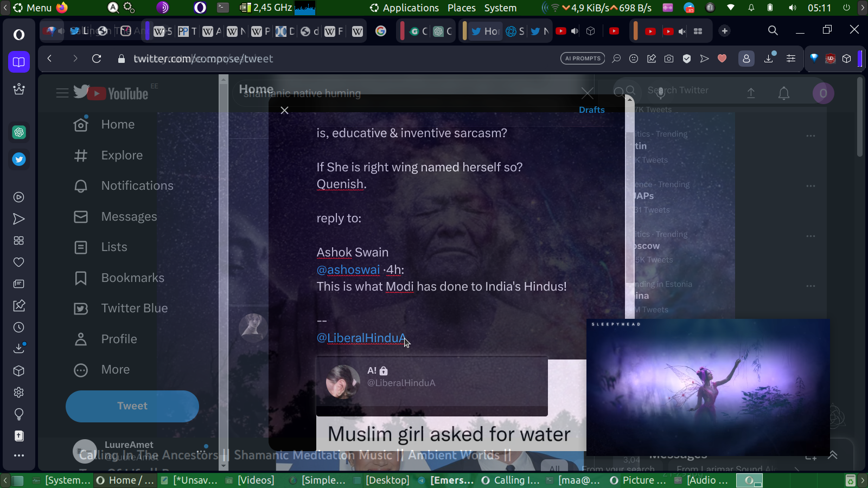Open the Firefox launcher in top panel
868x488 pixels.
coord(62,8)
